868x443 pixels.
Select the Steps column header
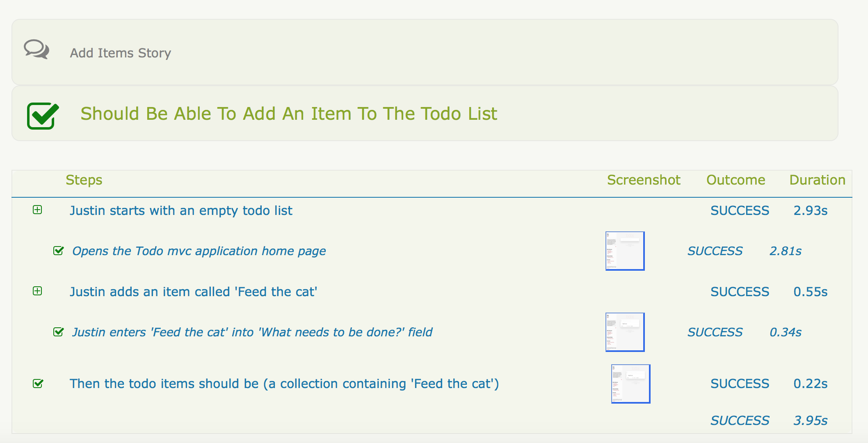pos(85,180)
